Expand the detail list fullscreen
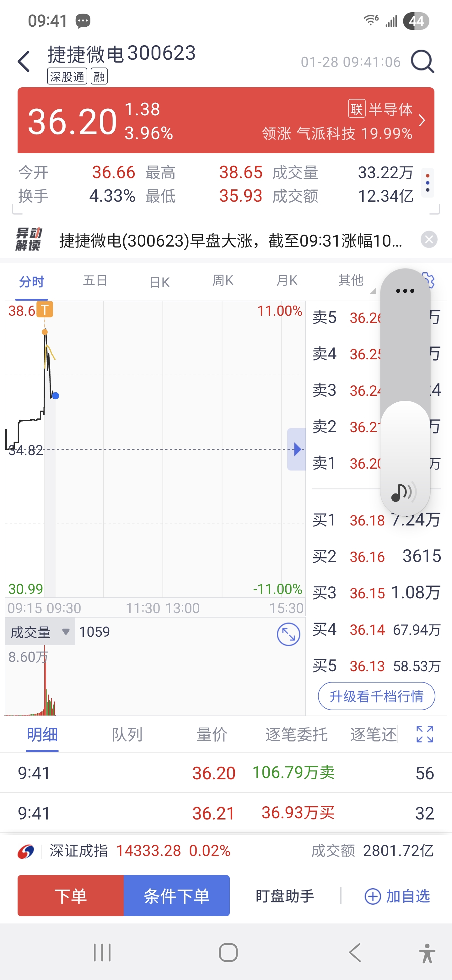The image size is (452, 980). click(x=425, y=734)
